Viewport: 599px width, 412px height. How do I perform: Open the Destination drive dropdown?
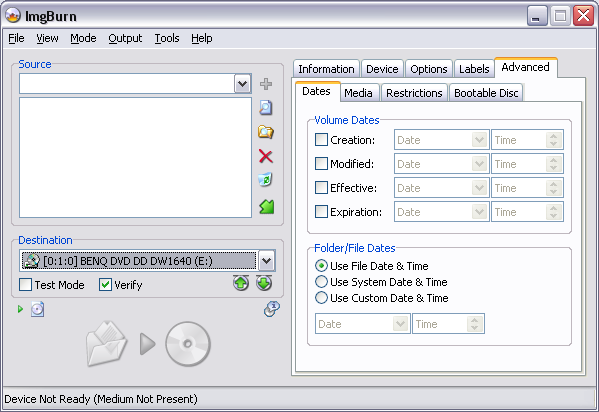coord(266,261)
